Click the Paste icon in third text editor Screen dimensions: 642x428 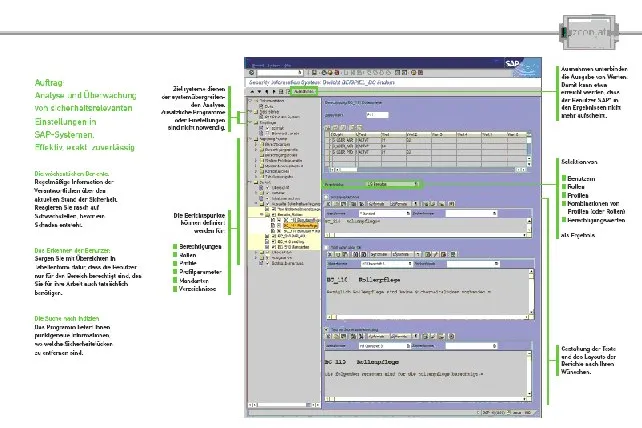(x=344, y=336)
